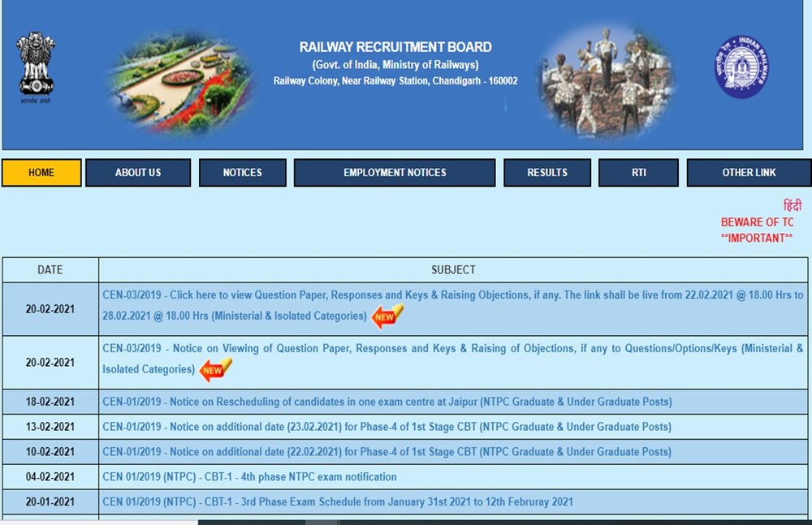Open the EMPLOYMENT NOTICES menu
The height and width of the screenshot is (525, 812).
395,172
